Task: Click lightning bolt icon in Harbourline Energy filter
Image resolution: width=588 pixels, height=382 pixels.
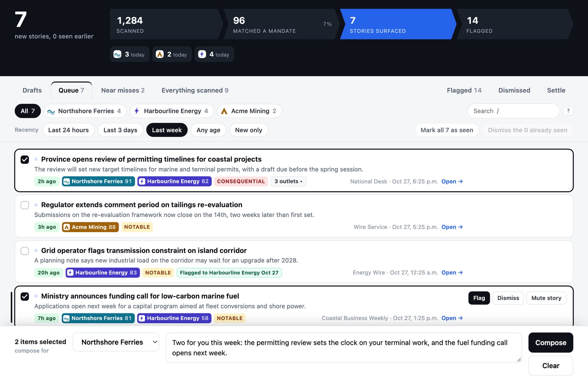Action: coord(137,111)
